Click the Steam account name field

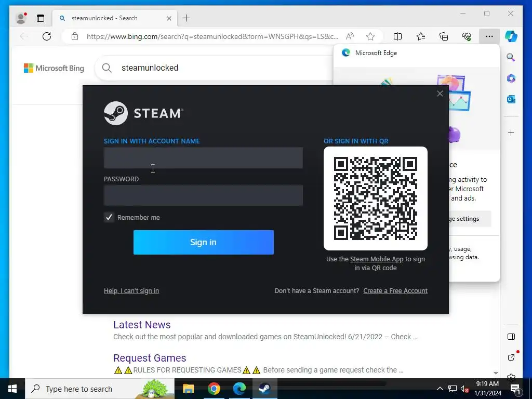203,158
